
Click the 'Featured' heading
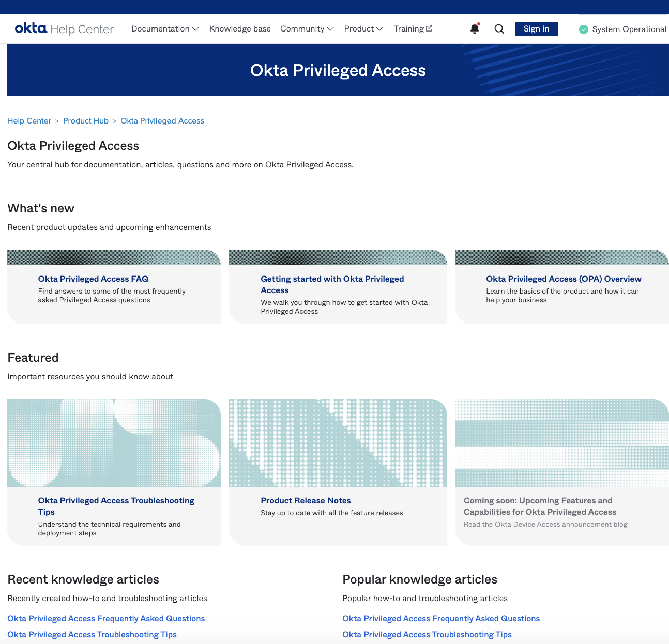click(33, 358)
